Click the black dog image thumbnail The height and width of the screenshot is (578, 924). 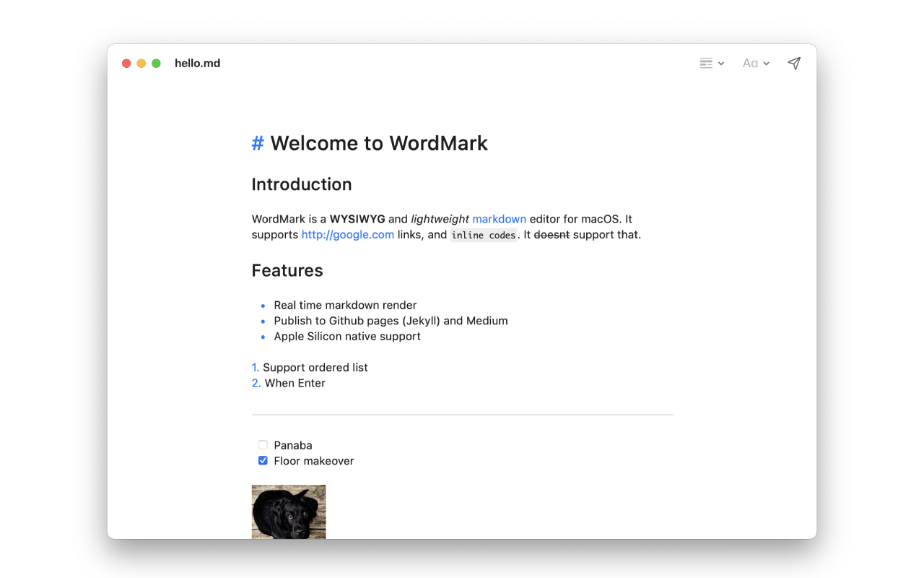pos(289,512)
